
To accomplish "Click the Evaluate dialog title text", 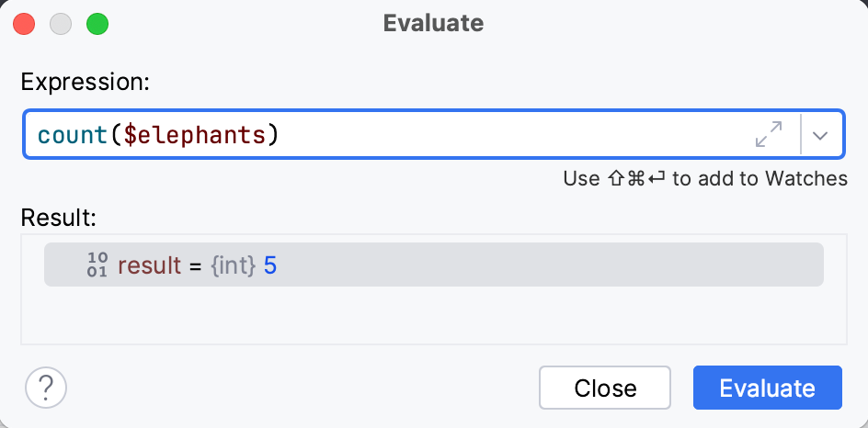I will [433, 24].
